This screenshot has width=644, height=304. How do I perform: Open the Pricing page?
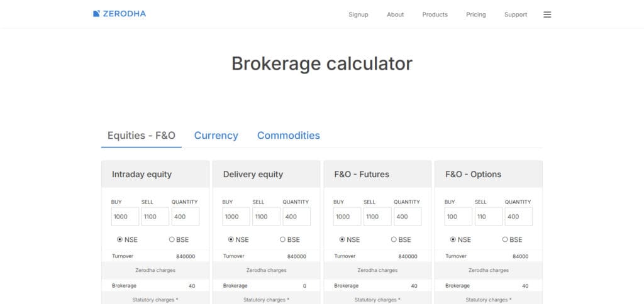point(475,14)
